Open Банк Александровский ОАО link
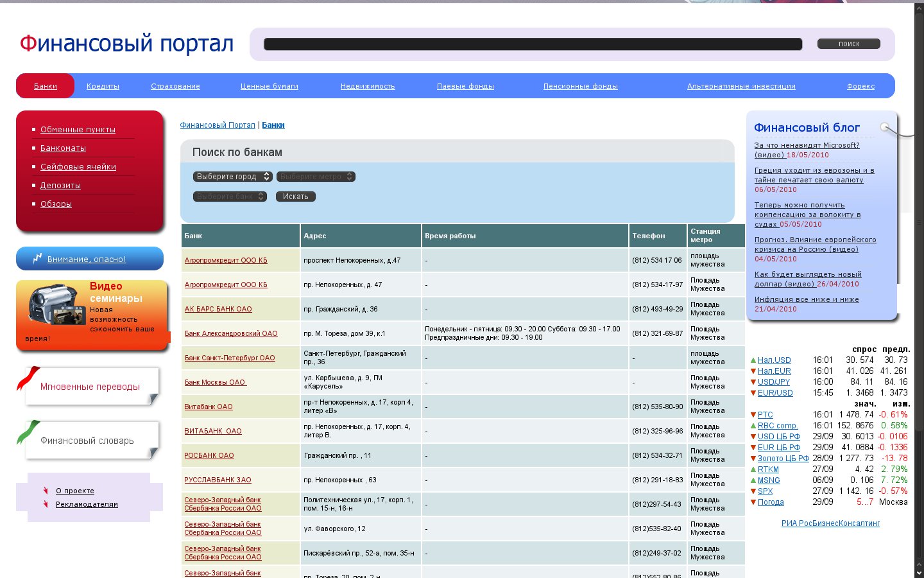The height and width of the screenshot is (578, 924). (x=231, y=333)
